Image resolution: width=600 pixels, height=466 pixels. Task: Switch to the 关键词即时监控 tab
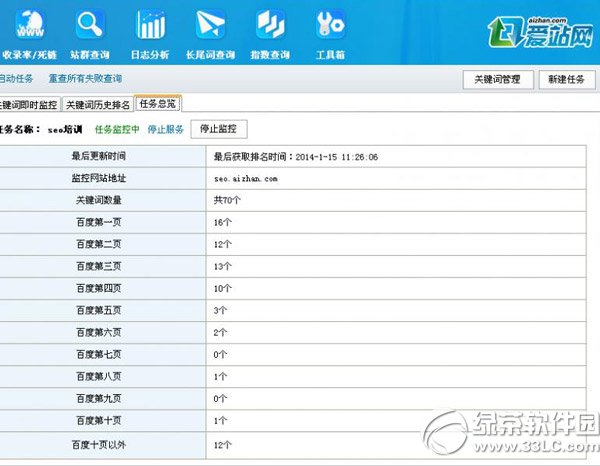pyautogui.click(x=29, y=104)
